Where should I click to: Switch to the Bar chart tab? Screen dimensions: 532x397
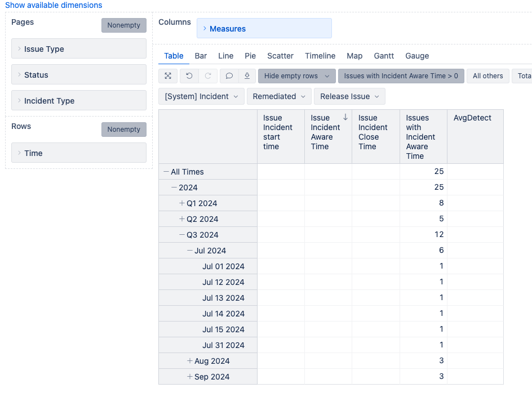click(x=201, y=56)
